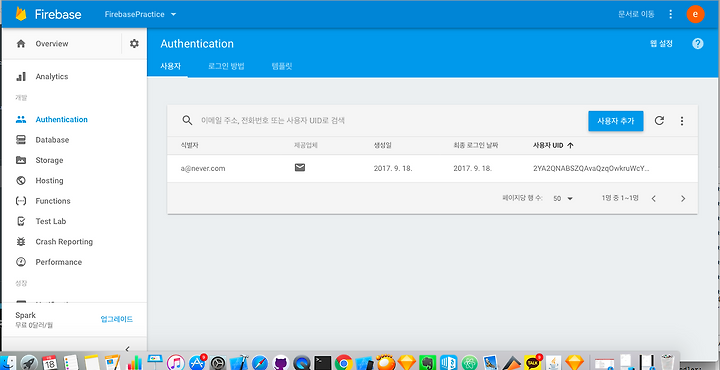The height and width of the screenshot is (370, 720).
Task: Open Google Chrome from the dock
Action: [343, 363]
